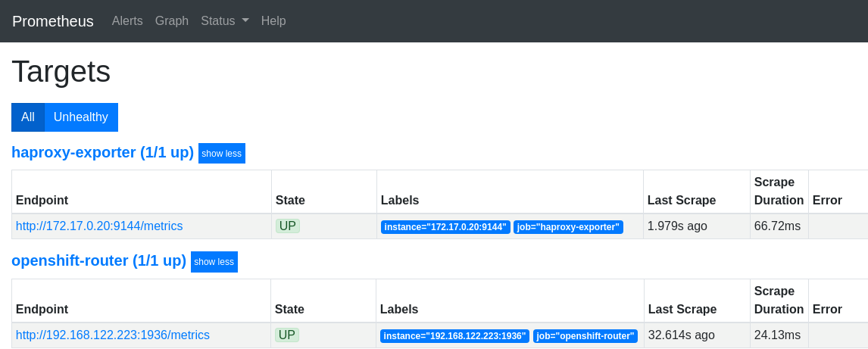Screen dimensions: 868x349
Task: Collapse openshift-router with show less
Action: [214, 262]
